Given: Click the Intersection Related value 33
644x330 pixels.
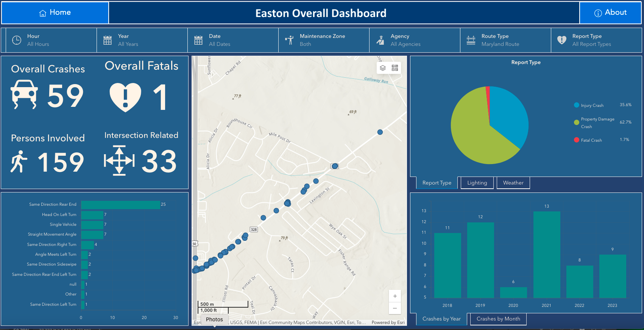Looking at the screenshot, I should [159, 161].
